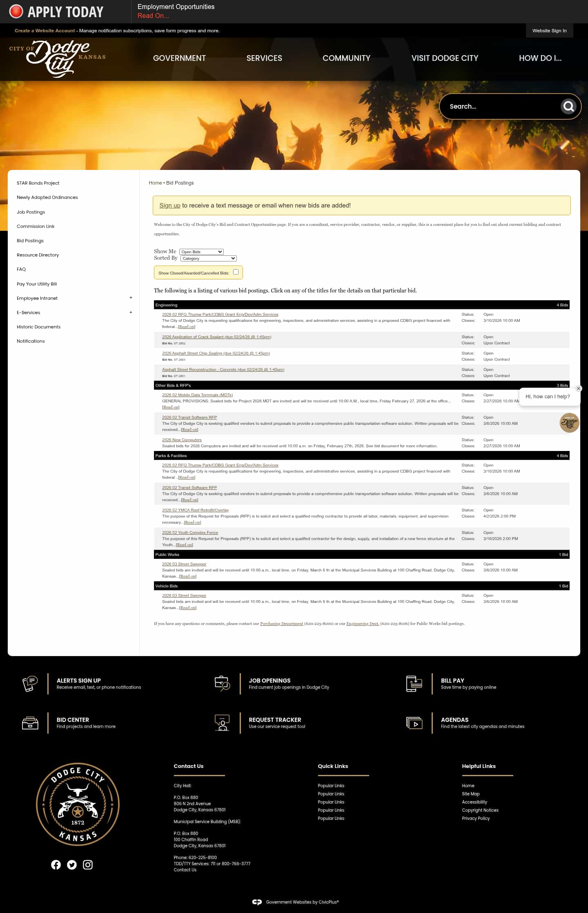
Task: Click the Purchasing Department link
Action: [282, 624]
